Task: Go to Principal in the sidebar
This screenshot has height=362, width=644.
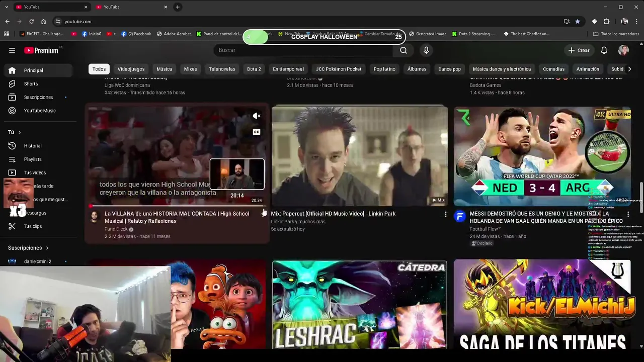Action: (39, 70)
